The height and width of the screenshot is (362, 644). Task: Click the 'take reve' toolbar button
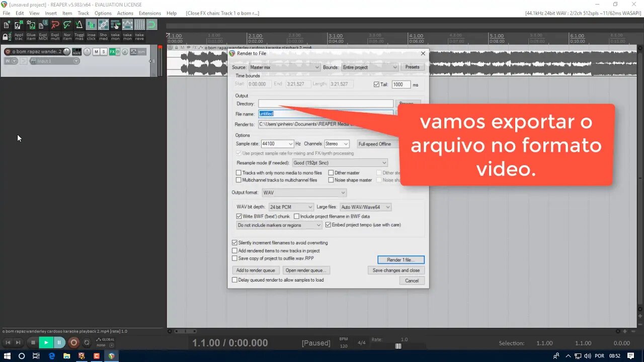coord(139,37)
